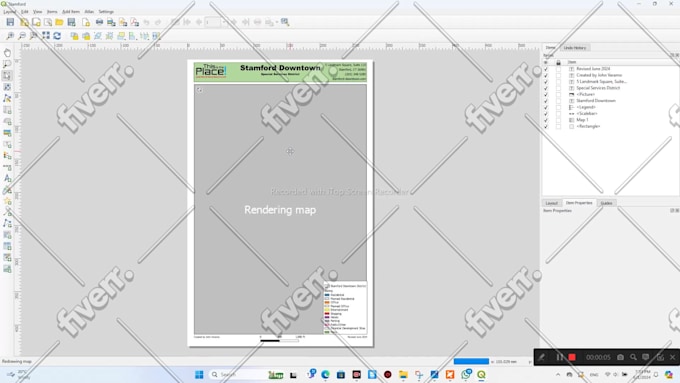680x383 pixels.
Task: Click the zoom out magnifier icon
Action: coord(22,36)
